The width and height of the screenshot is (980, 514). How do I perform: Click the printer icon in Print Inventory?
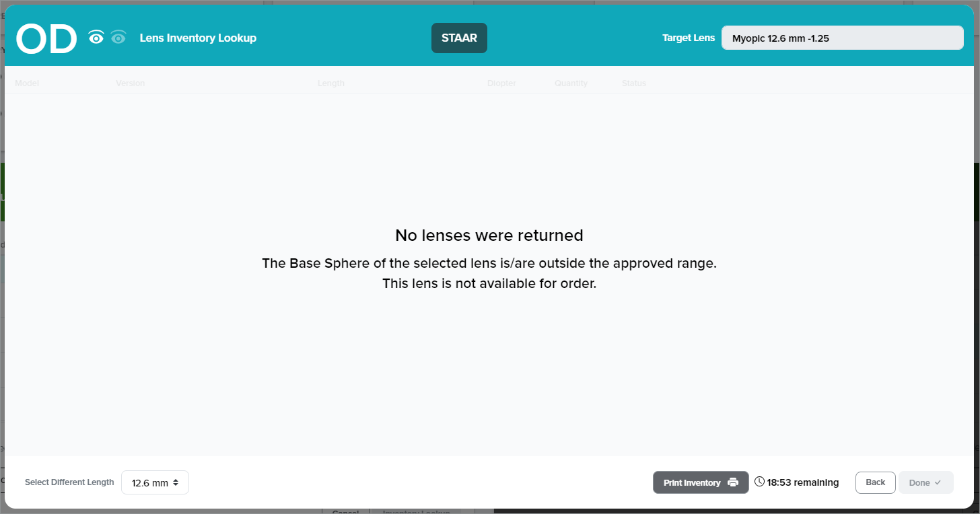click(x=733, y=482)
